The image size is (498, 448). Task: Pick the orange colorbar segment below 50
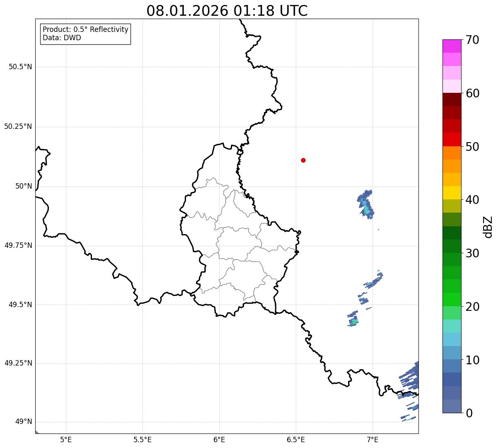click(452, 153)
